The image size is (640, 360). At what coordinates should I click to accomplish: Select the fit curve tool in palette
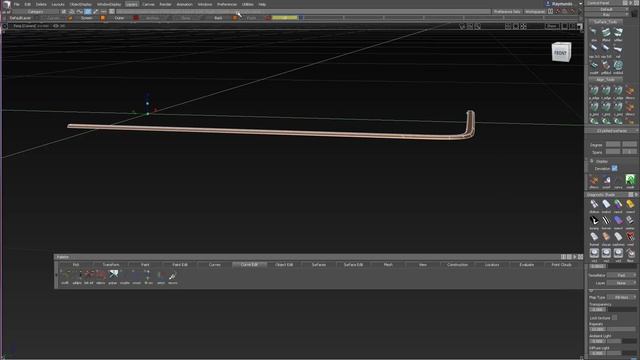(x=149, y=276)
